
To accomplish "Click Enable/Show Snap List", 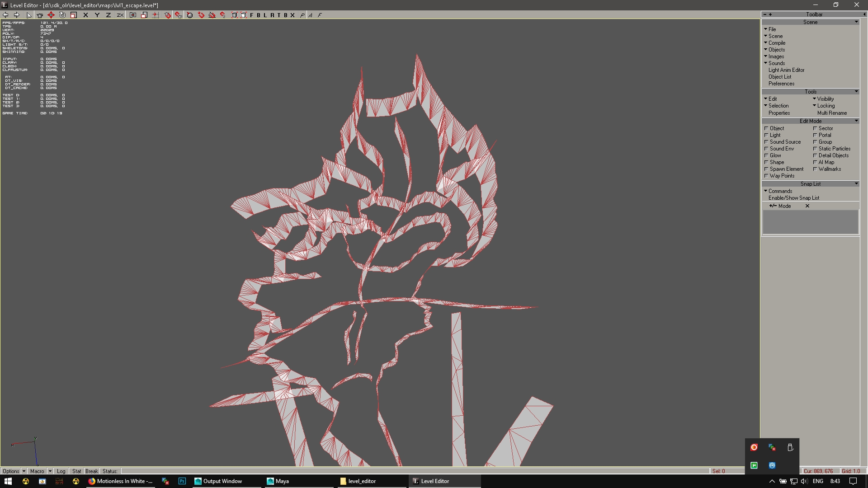I will tap(793, 198).
